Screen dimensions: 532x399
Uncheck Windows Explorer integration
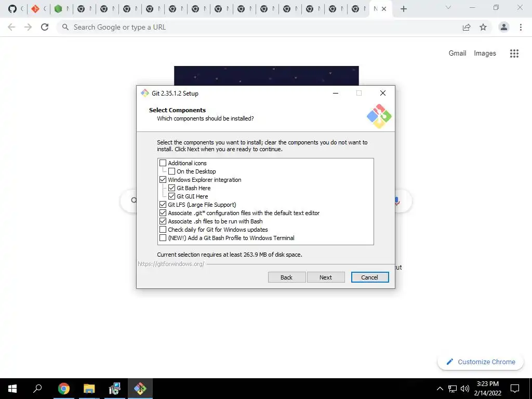[x=163, y=179]
